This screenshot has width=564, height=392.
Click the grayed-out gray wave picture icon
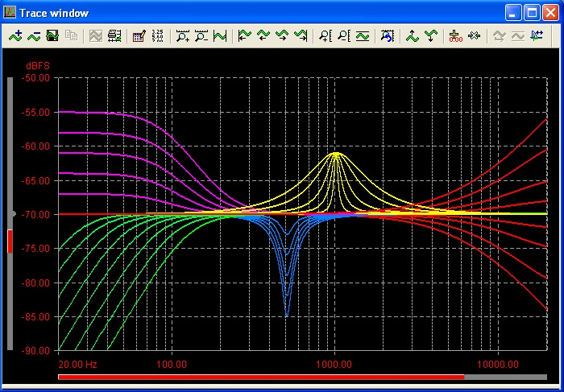point(96,35)
